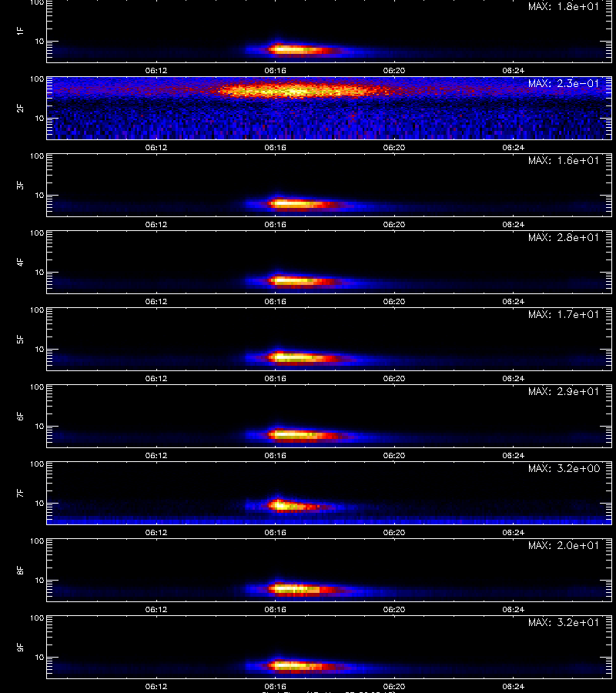The width and height of the screenshot is (616, 693).
Task: Select the 3F panel axis label
Action: coord(20,185)
